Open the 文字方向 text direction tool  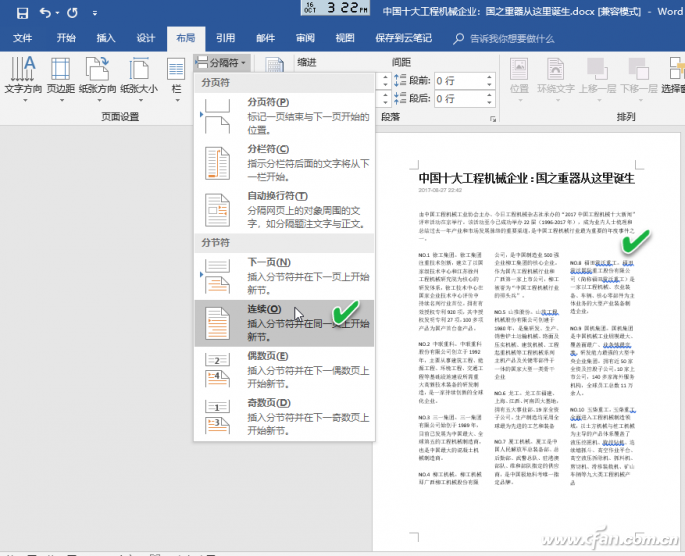click(23, 79)
